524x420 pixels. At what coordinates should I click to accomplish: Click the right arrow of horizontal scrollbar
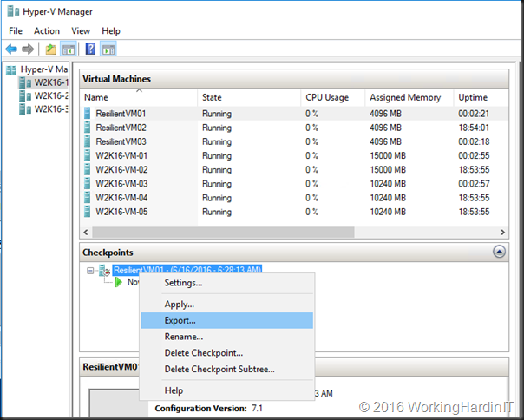502,232
